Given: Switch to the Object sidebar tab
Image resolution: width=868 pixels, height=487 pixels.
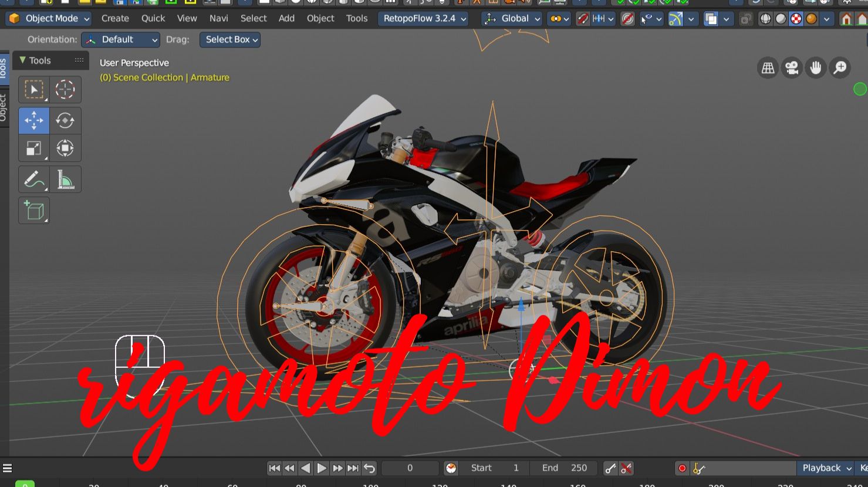Looking at the screenshot, I should (x=4, y=107).
